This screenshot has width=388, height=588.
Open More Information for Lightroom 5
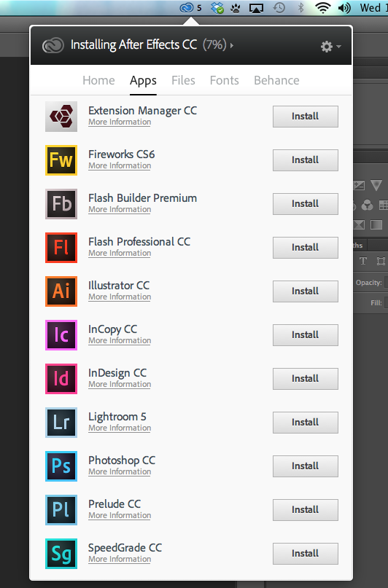120,428
